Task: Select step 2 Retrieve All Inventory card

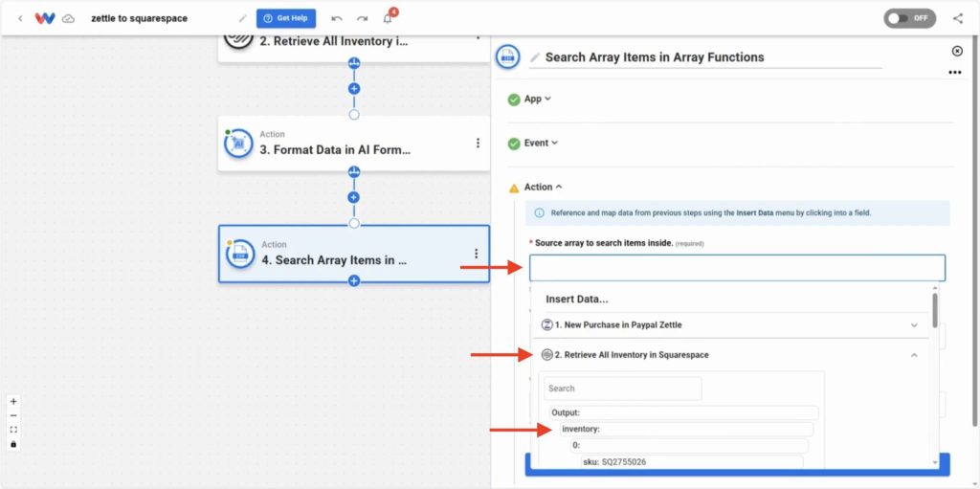Action: 354,48
